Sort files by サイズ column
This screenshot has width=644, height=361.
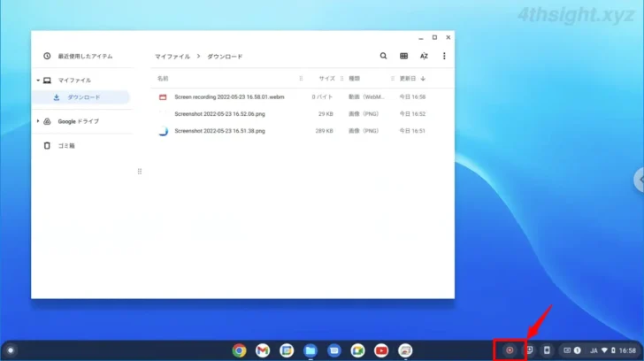(x=327, y=79)
